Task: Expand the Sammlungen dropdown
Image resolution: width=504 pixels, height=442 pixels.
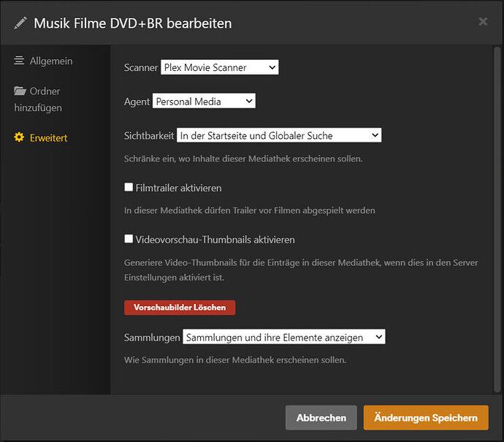Action: tap(283, 337)
